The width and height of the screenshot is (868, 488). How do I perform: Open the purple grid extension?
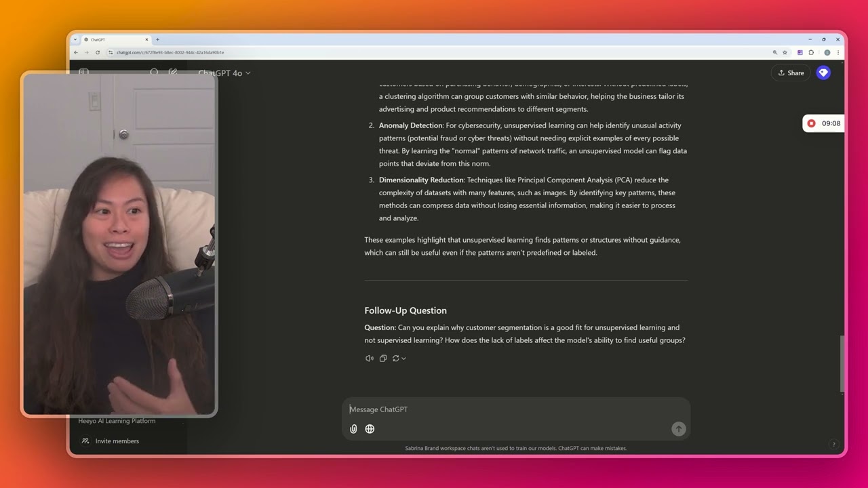(800, 52)
